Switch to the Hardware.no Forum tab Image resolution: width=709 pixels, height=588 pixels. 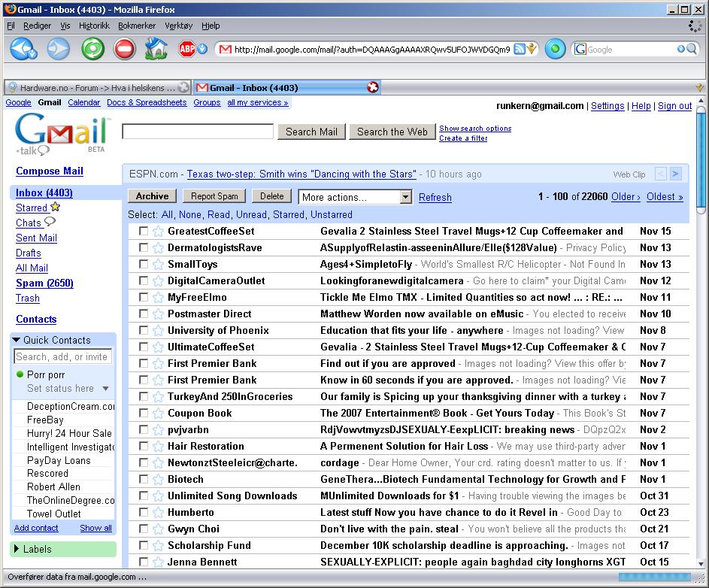pos(97,87)
